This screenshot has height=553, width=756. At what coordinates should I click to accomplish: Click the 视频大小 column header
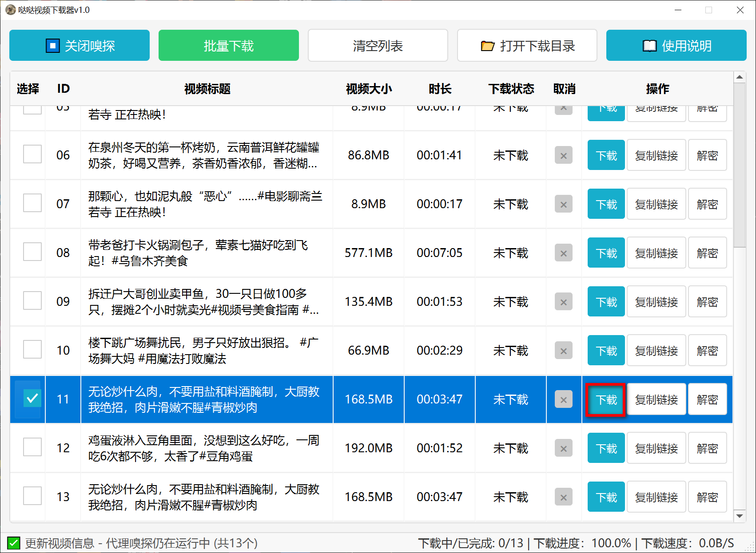tap(369, 89)
